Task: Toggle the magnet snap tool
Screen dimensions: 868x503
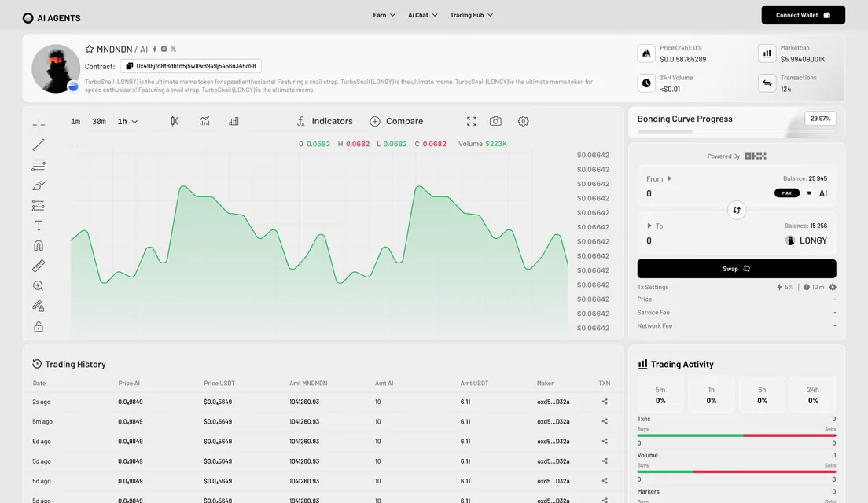Action: point(39,246)
